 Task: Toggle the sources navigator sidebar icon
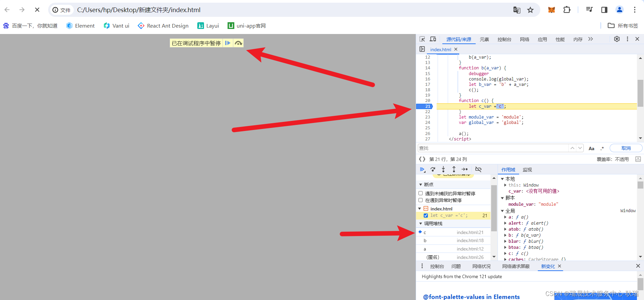tap(422, 49)
